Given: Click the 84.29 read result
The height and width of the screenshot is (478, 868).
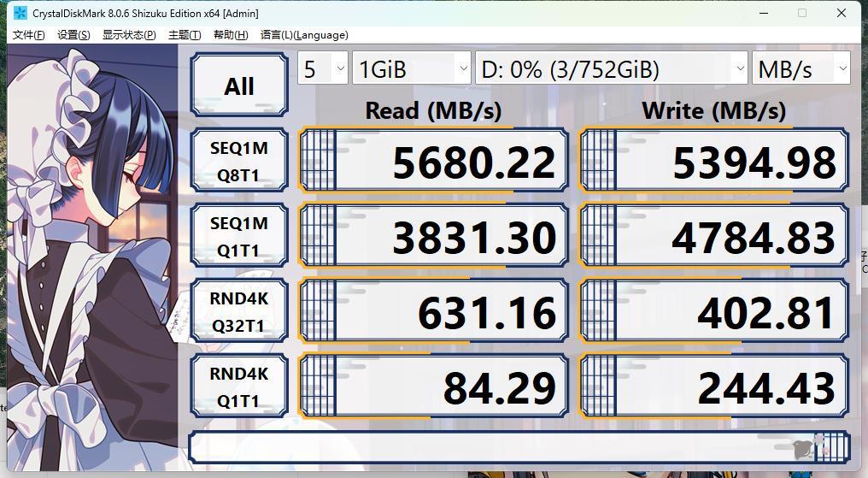Looking at the screenshot, I should [x=433, y=386].
